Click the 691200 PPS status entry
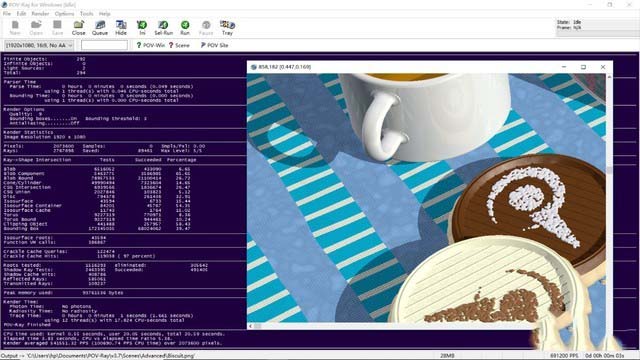The height and width of the screenshot is (360, 640). (x=564, y=356)
